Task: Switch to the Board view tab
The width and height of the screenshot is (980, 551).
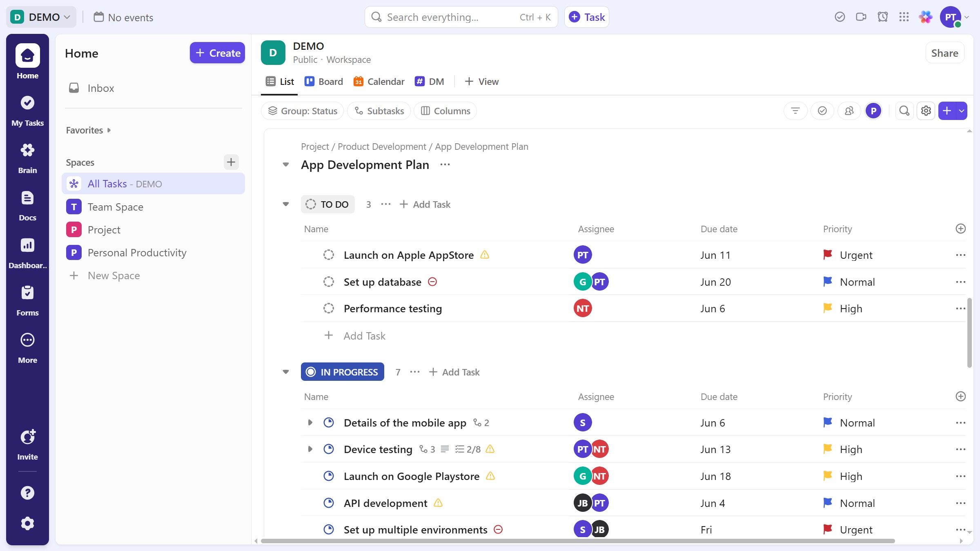Action: pos(323,81)
